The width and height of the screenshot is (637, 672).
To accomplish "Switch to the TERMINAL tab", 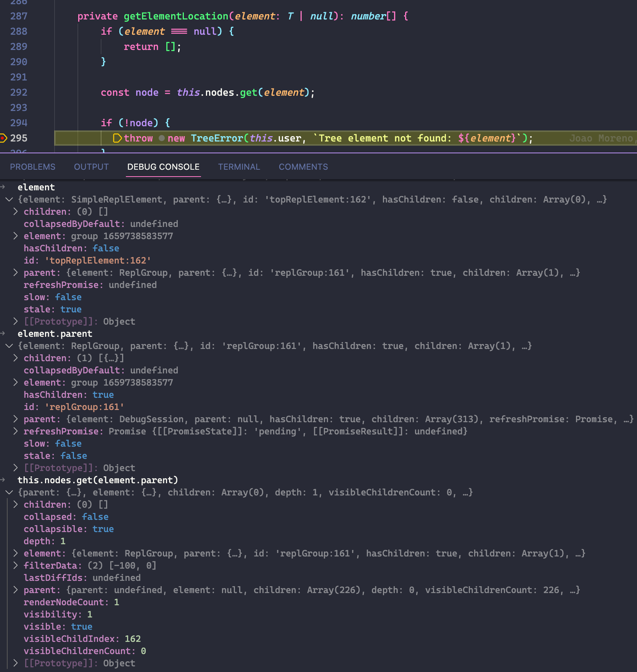I will [239, 167].
